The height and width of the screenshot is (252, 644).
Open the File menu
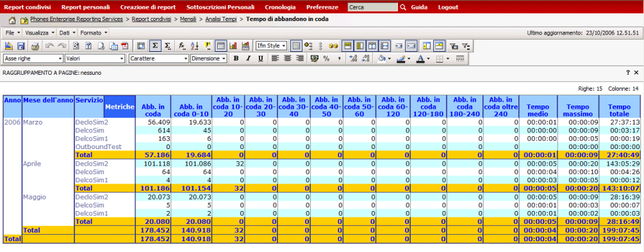[x=12, y=33]
